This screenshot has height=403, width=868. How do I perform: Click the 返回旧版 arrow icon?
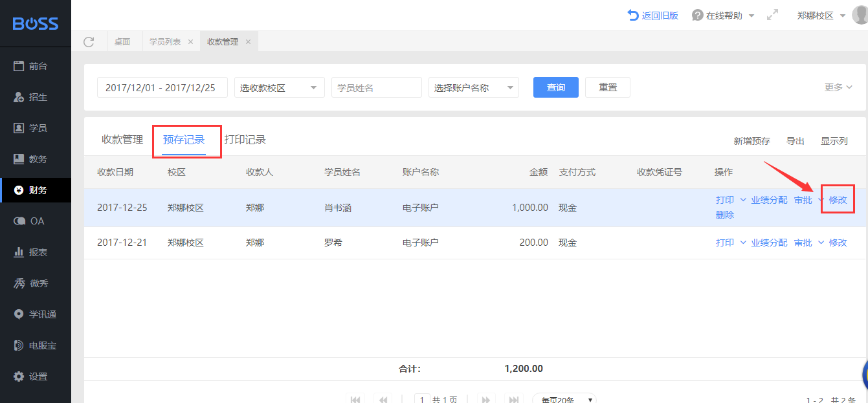633,15
